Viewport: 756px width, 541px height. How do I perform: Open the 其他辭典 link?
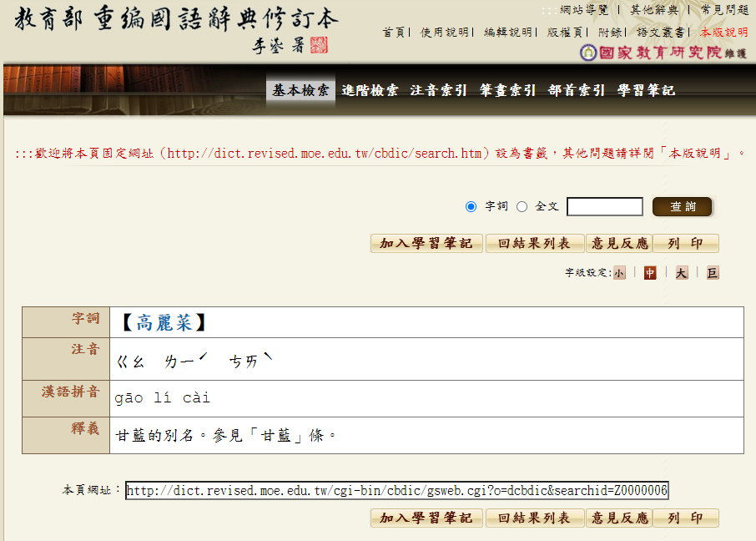[654, 10]
